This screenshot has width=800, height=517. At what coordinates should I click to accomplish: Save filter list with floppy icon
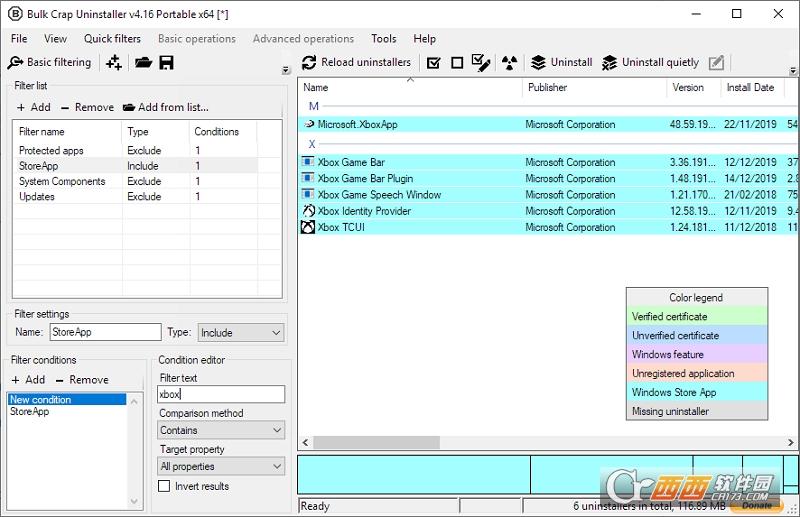click(166, 62)
